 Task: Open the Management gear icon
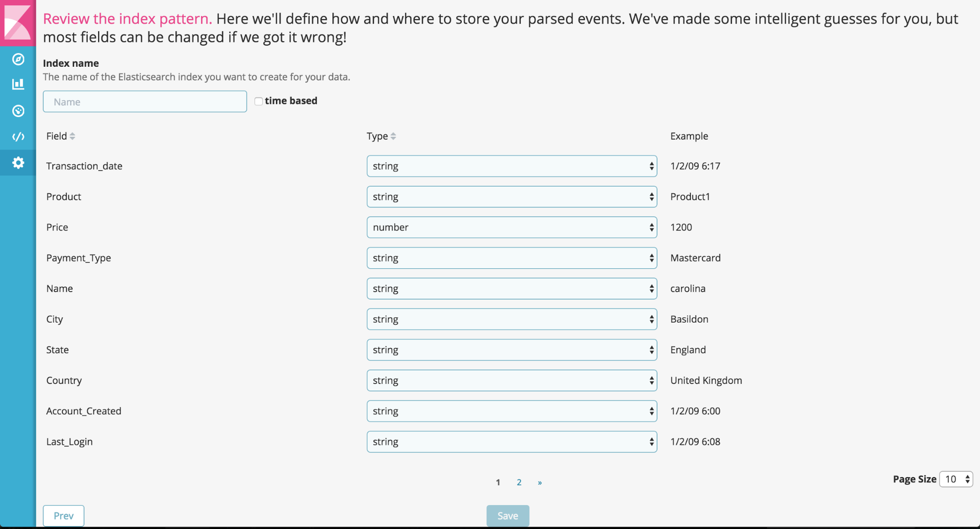[18, 163]
